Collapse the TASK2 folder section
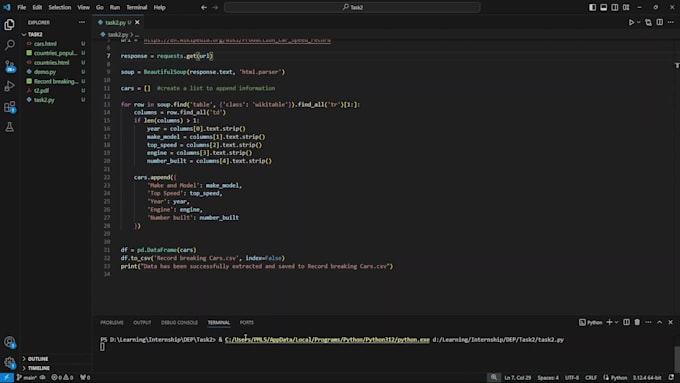The height and width of the screenshot is (383, 680). tap(56, 34)
